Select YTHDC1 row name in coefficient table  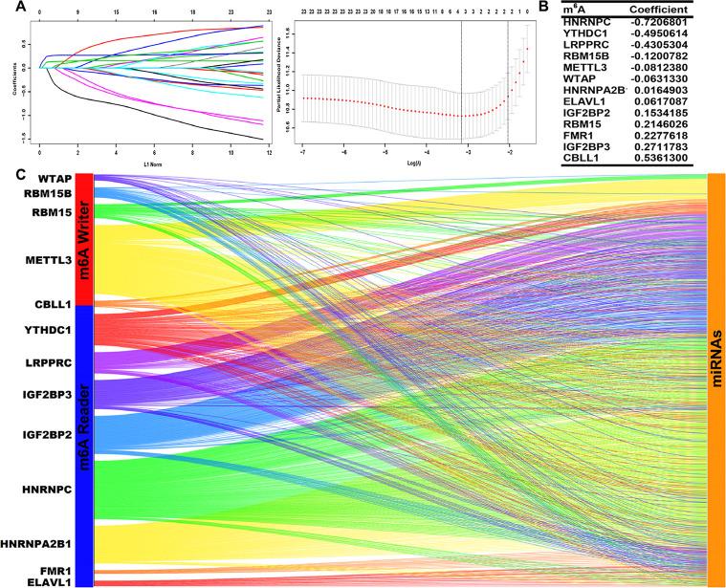[x=584, y=33]
